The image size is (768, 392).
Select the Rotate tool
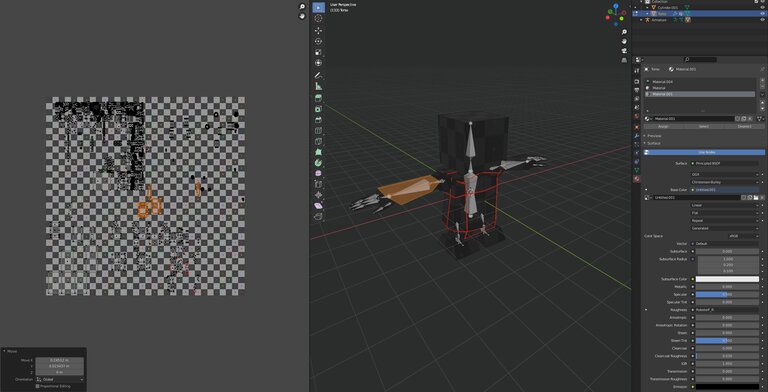[x=318, y=42]
